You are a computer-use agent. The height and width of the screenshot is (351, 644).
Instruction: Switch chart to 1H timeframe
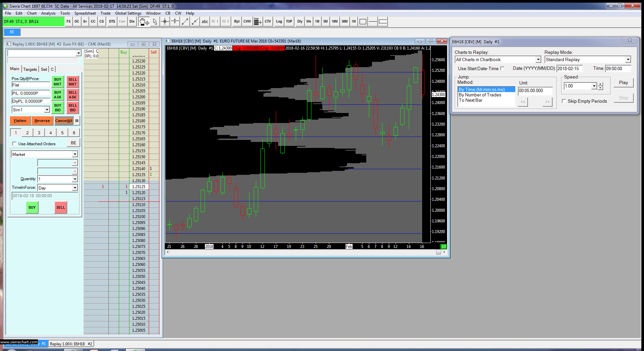pyautogui.click(x=354, y=22)
